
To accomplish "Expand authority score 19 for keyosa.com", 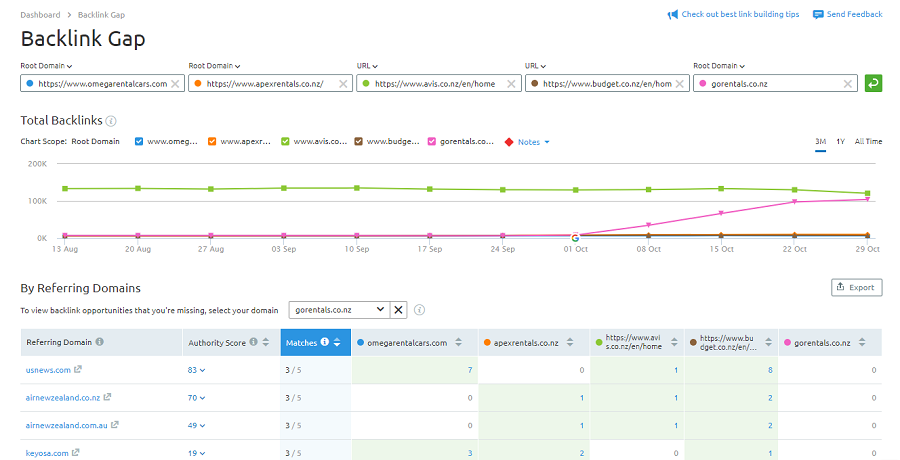I will 196,453.
